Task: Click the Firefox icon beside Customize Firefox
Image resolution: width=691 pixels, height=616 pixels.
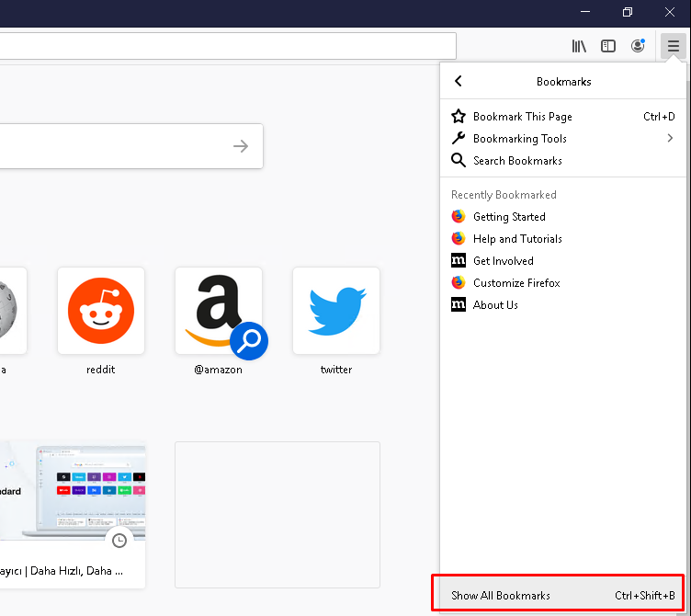Action: click(459, 282)
